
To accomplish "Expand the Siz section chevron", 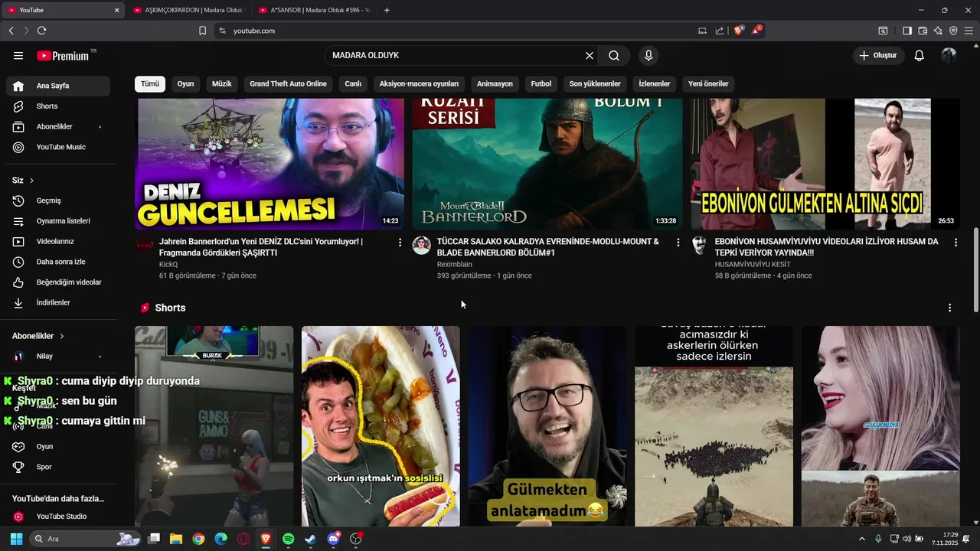I will [x=31, y=181].
